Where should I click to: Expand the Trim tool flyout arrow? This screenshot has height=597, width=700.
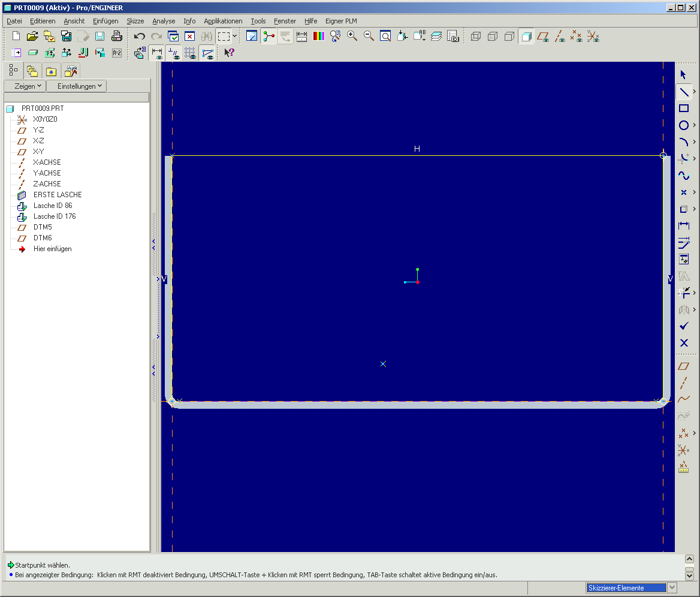695,293
